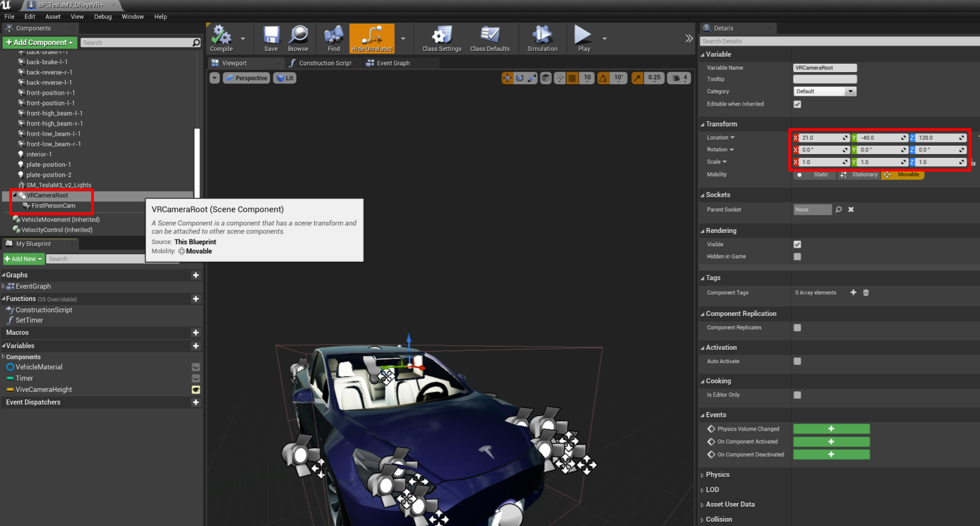Switch to the Event Graph tab
The width and height of the screenshot is (980, 526).
click(x=393, y=63)
